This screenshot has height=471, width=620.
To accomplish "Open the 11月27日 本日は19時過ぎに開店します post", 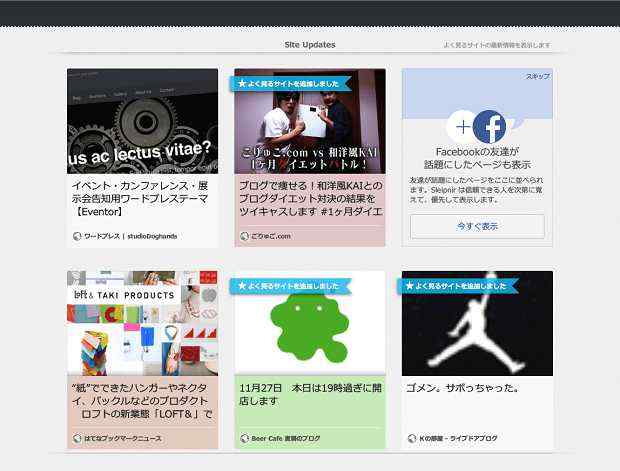I will 309,393.
